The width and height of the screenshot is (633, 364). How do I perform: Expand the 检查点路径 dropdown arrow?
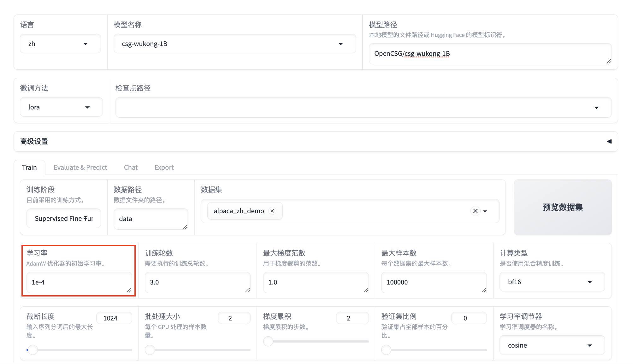click(x=596, y=108)
